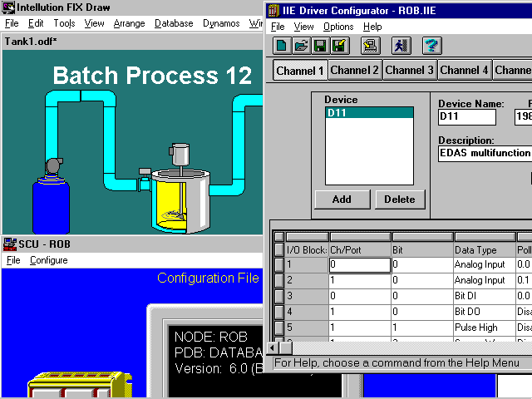Viewport: 532px width, 399px height.
Task: Click Configuration File heading in SCU window
Action: [x=208, y=278]
